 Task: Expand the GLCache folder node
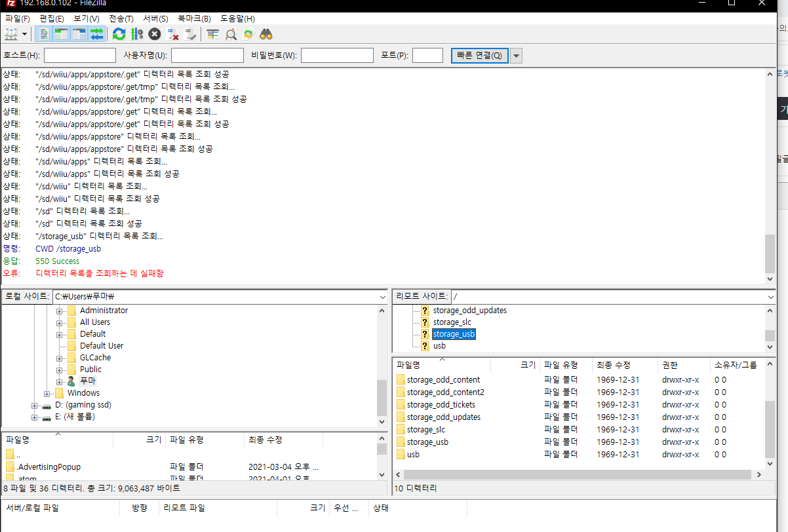(60, 358)
